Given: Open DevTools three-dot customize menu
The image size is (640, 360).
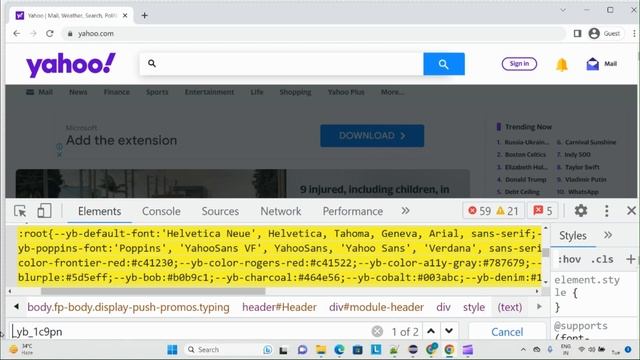Looking at the screenshot, I should 607,211.
